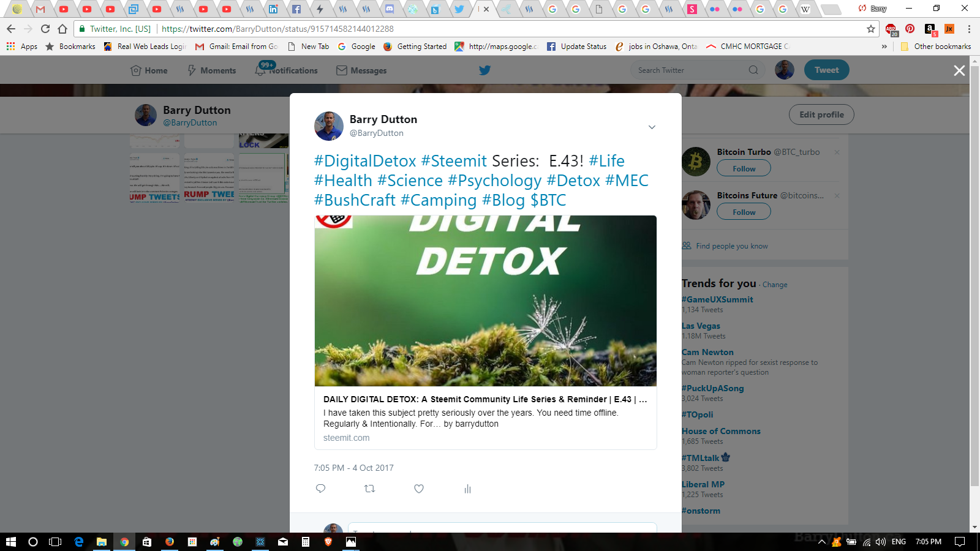This screenshot has height=551, width=980.
Task: Click the Pinterest extension icon
Action: pyautogui.click(x=910, y=29)
